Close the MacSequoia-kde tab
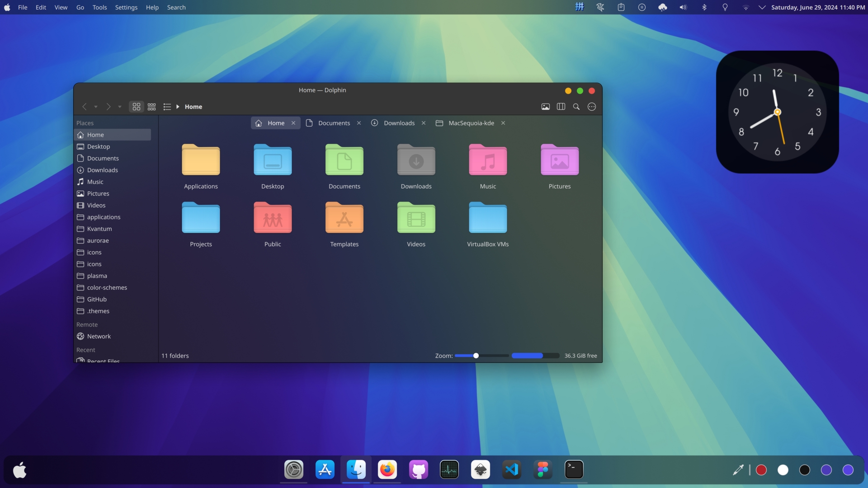Image resolution: width=868 pixels, height=488 pixels. [x=503, y=123]
